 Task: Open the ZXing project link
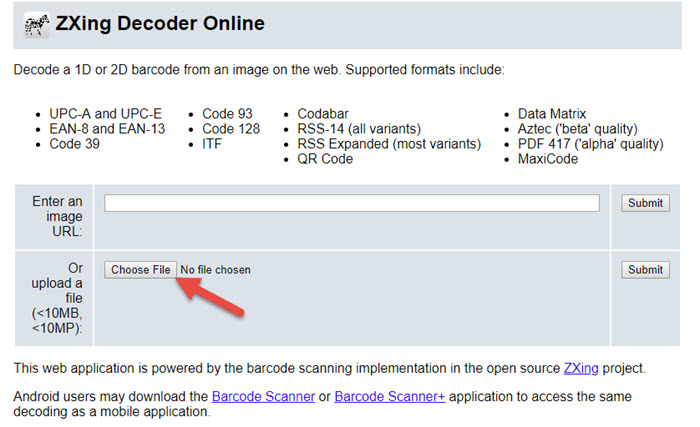click(581, 368)
